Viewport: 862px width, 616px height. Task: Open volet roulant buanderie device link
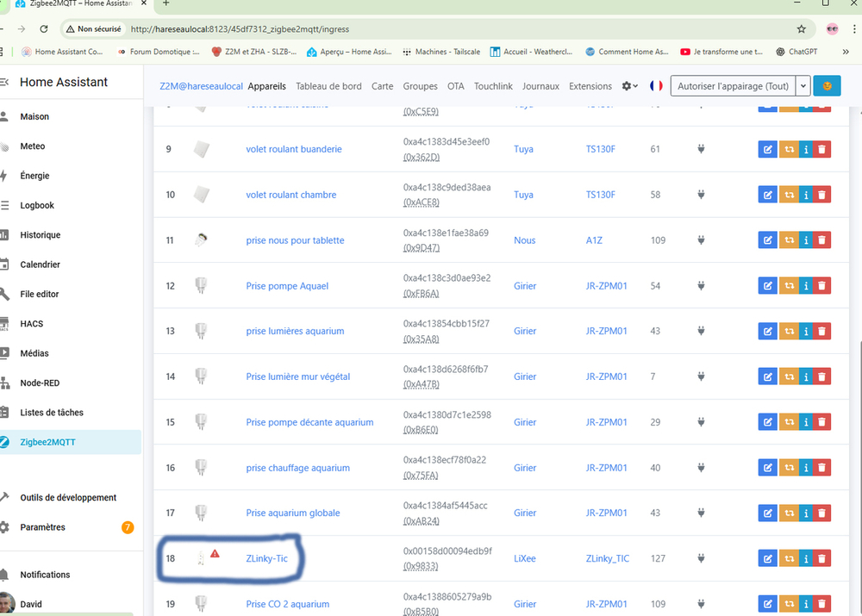[294, 149]
